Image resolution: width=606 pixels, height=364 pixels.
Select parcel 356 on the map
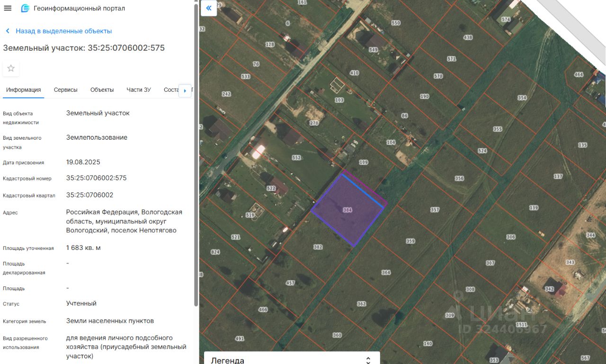[459, 178]
